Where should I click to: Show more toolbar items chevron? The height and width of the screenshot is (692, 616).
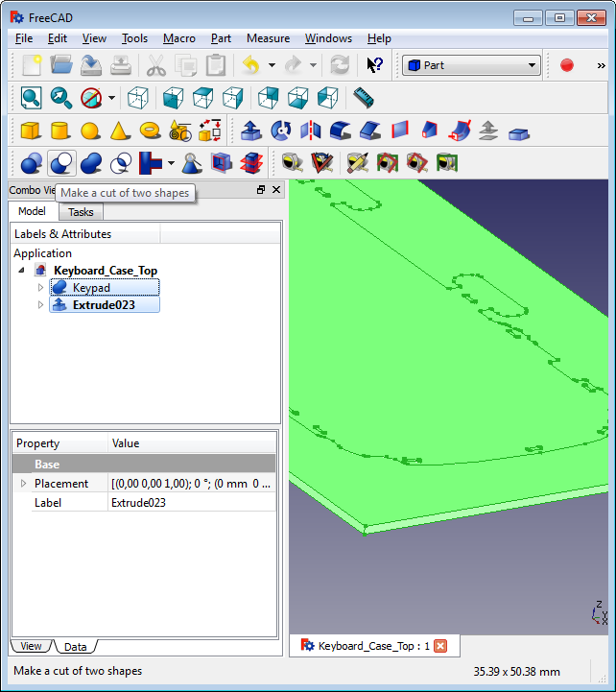pos(601,66)
